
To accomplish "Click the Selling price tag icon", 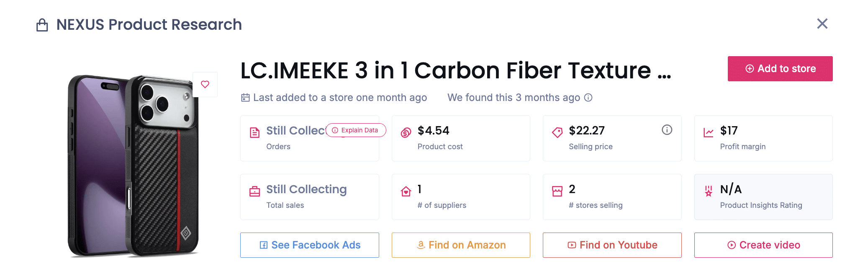I will pyautogui.click(x=557, y=133).
